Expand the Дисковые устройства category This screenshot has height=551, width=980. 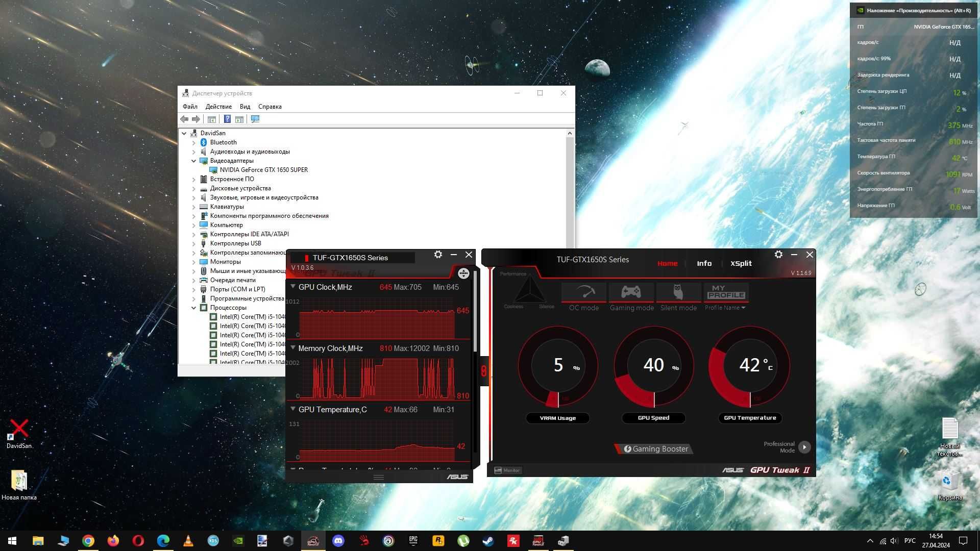pyautogui.click(x=194, y=188)
